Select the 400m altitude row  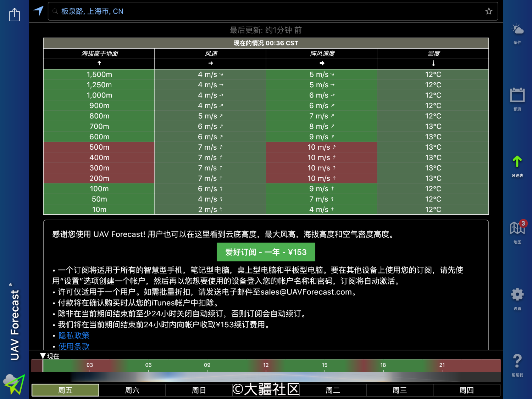coord(266,157)
